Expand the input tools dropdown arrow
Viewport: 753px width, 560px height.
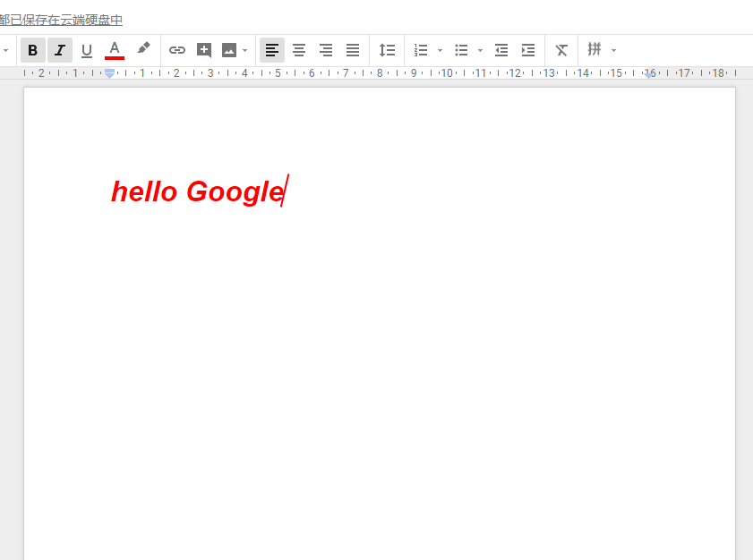(613, 50)
